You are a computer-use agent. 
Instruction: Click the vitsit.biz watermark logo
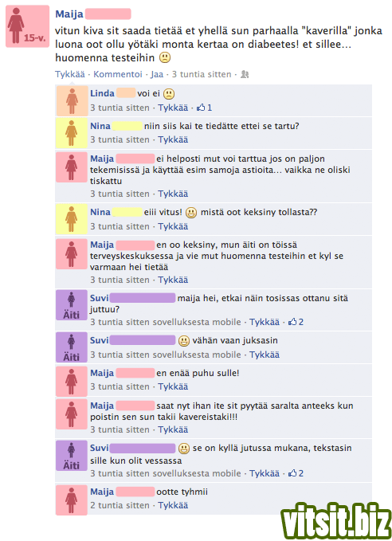[x=336, y=521]
